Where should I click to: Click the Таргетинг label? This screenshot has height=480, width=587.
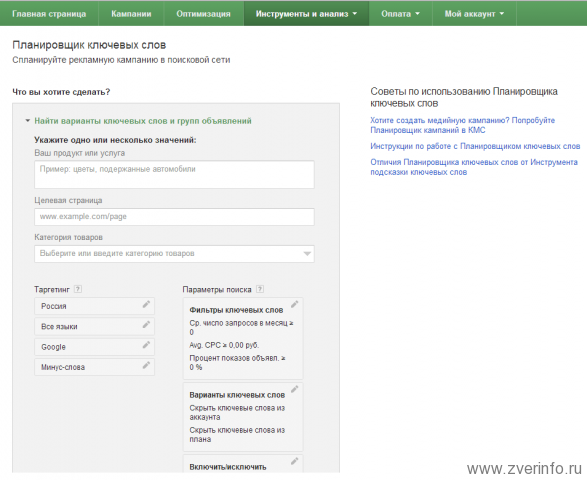[52, 289]
